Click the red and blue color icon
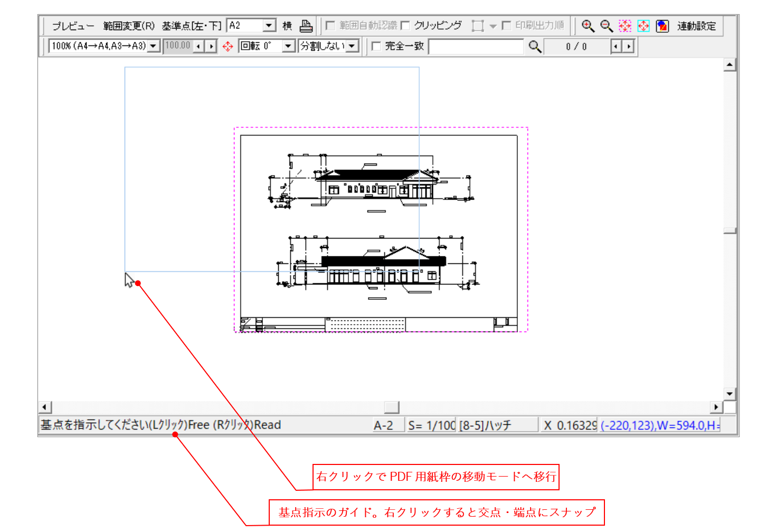The width and height of the screenshot is (776, 532). (x=662, y=26)
